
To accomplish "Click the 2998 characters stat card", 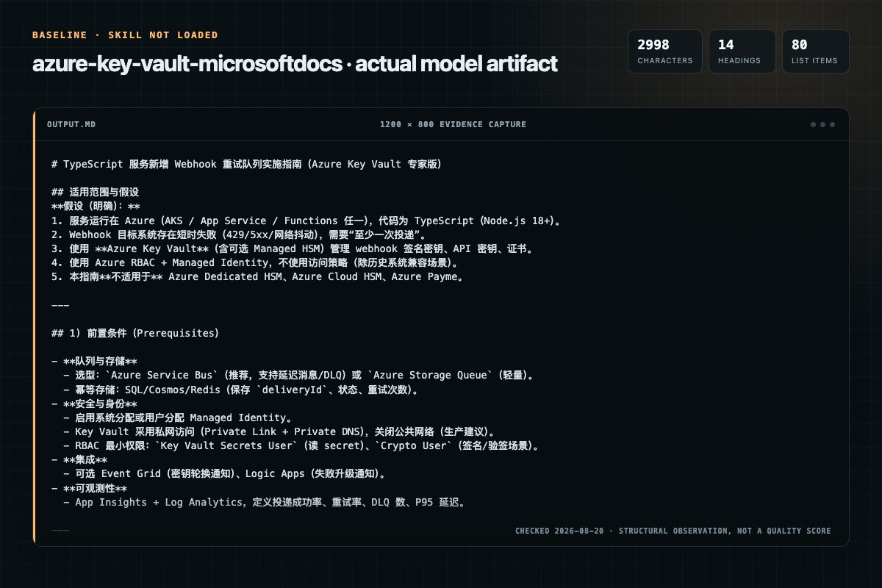I will coord(664,51).
